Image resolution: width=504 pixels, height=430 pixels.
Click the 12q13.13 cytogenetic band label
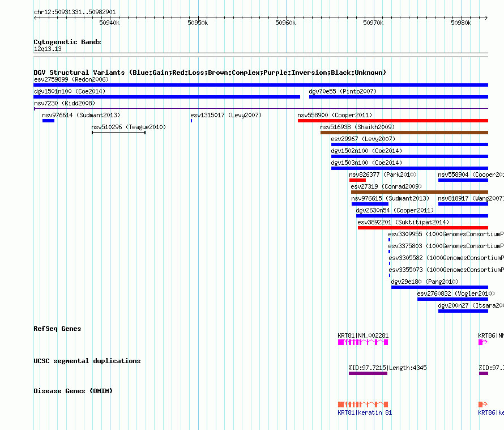pos(48,49)
